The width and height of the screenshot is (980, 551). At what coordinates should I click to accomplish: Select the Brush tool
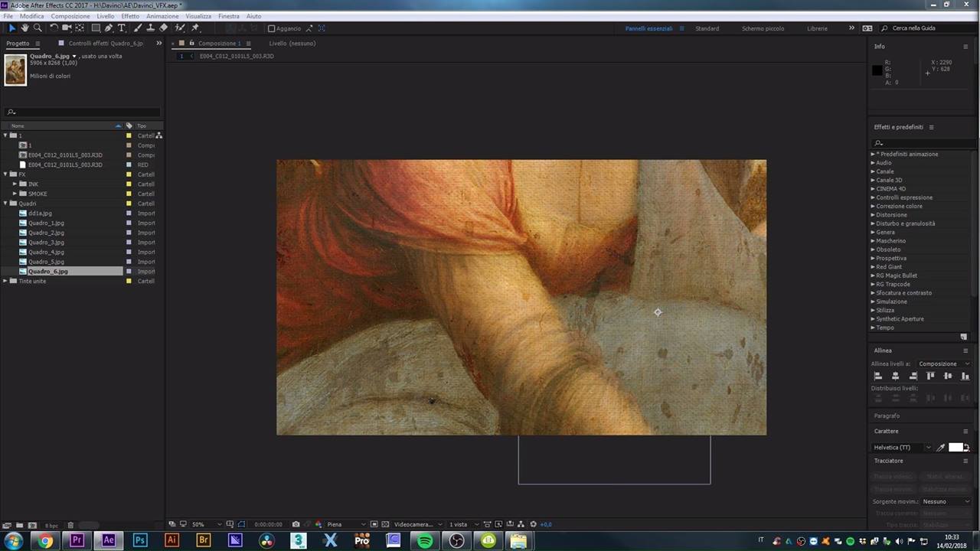point(138,28)
